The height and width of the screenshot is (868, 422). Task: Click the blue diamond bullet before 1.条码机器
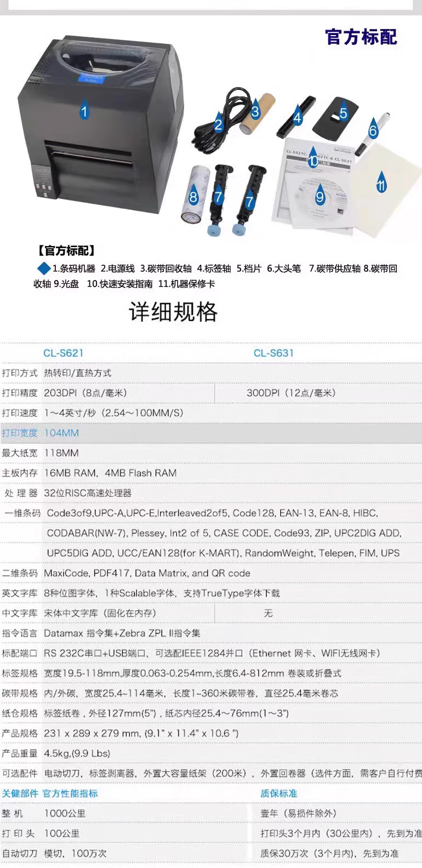click(x=44, y=269)
